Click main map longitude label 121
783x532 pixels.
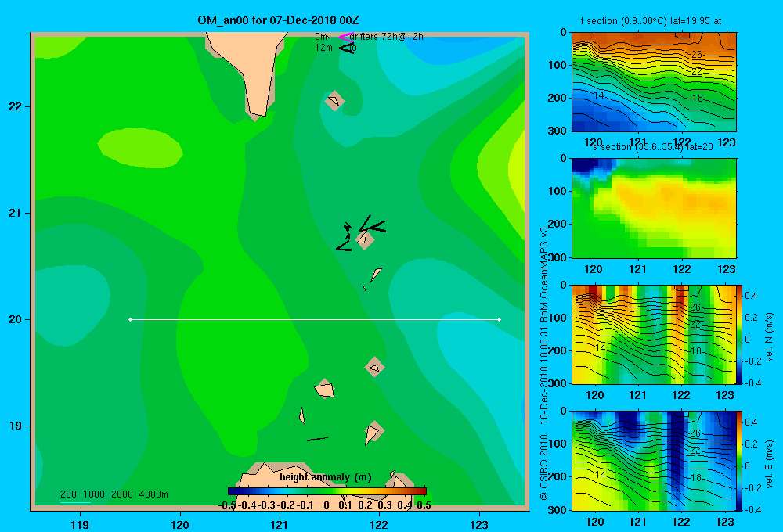coord(280,524)
